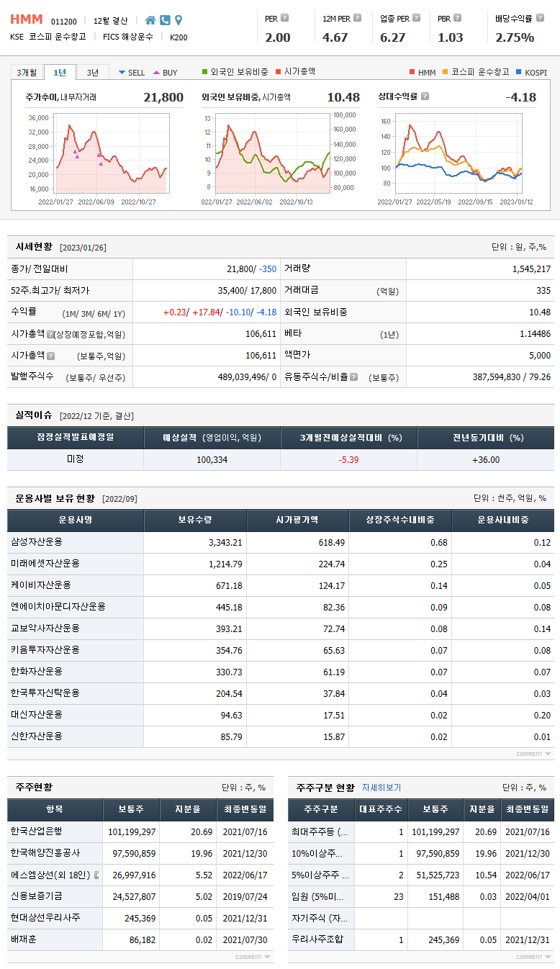Click FICS 해상운수 classification label
Image resolution: width=560 pixels, height=969 pixels.
[x=127, y=37]
